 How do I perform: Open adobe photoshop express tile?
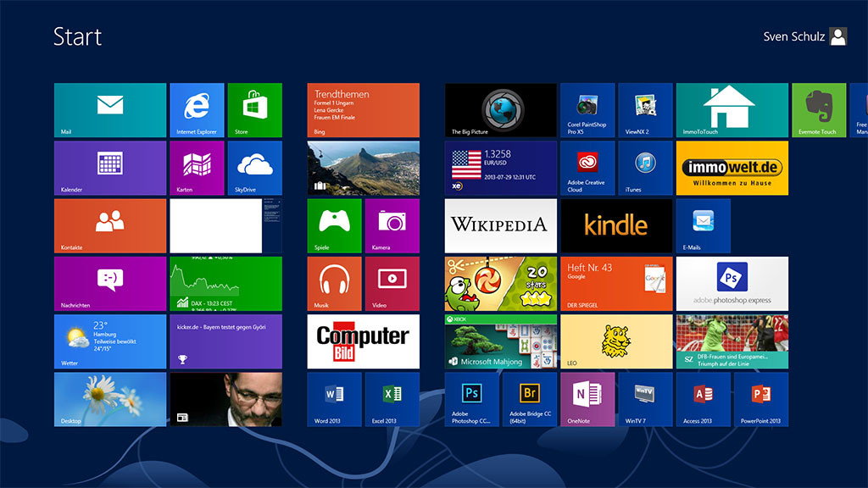click(732, 284)
